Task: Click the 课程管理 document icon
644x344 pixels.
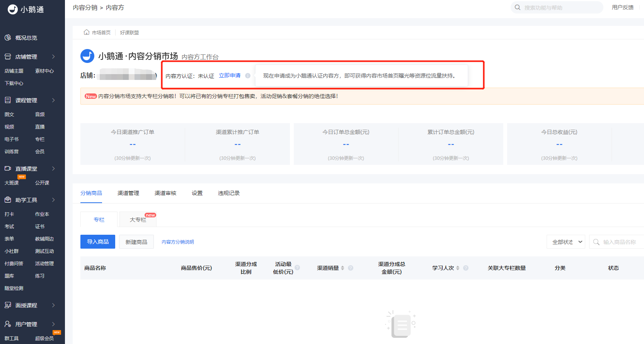Action: pyautogui.click(x=8, y=100)
